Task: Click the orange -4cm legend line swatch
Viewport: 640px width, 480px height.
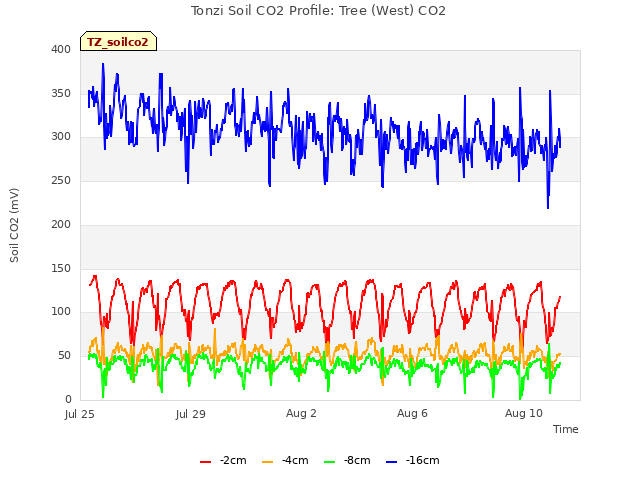Action: (267, 462)
